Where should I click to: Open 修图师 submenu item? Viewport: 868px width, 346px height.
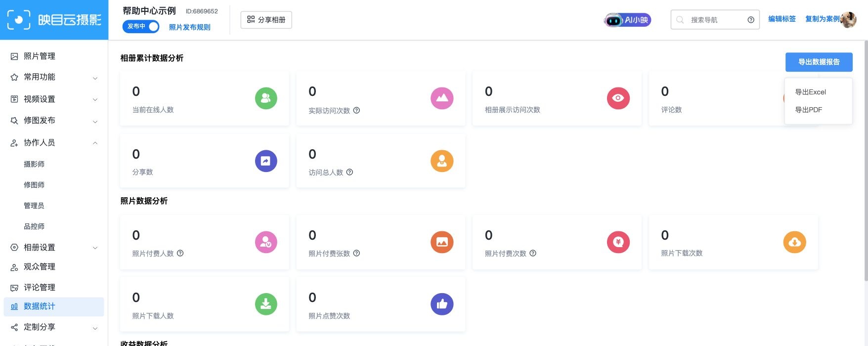pos(34,185)
